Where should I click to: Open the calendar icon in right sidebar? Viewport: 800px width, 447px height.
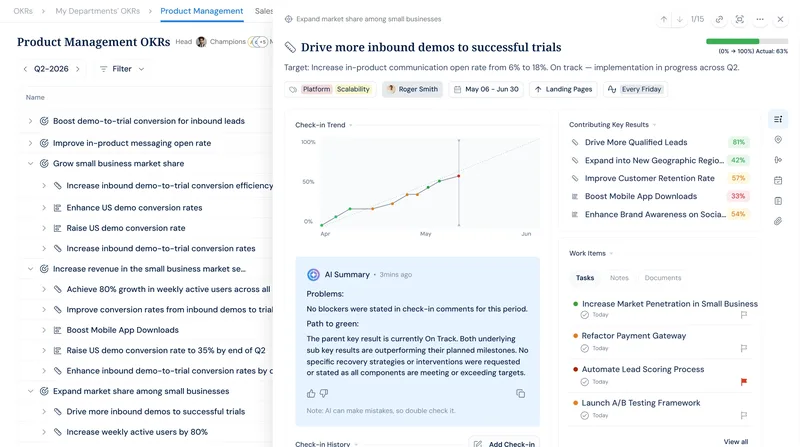click(778, 181)
